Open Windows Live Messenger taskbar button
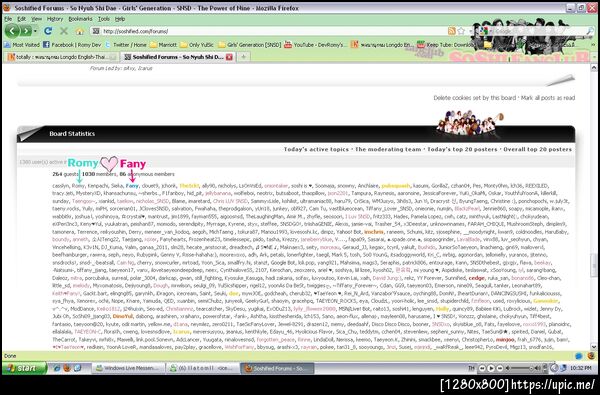Screen dimensions: 600x395 click(129, 368)
